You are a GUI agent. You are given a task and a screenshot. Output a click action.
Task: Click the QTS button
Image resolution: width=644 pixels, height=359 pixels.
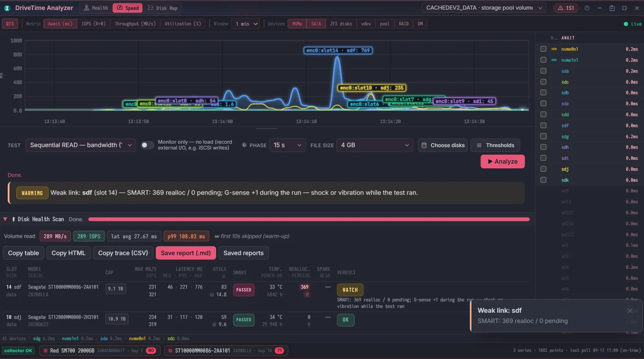pos(10,24)
